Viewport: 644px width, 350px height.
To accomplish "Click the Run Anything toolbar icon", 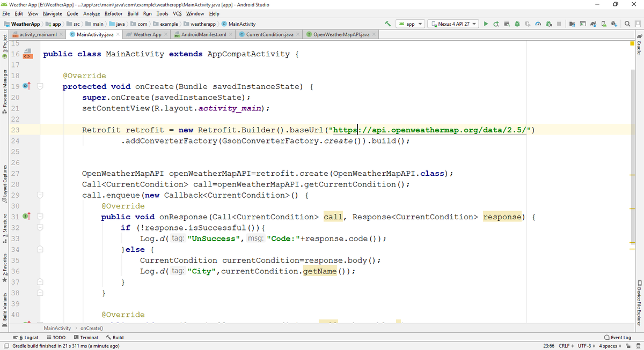I will pyautogui.click(x=583, y=24).
